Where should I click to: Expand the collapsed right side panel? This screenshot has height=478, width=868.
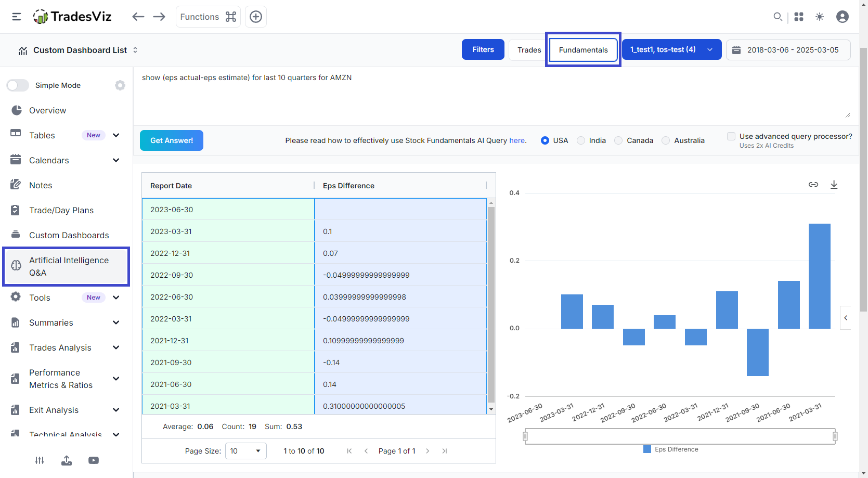pos(846,318)
